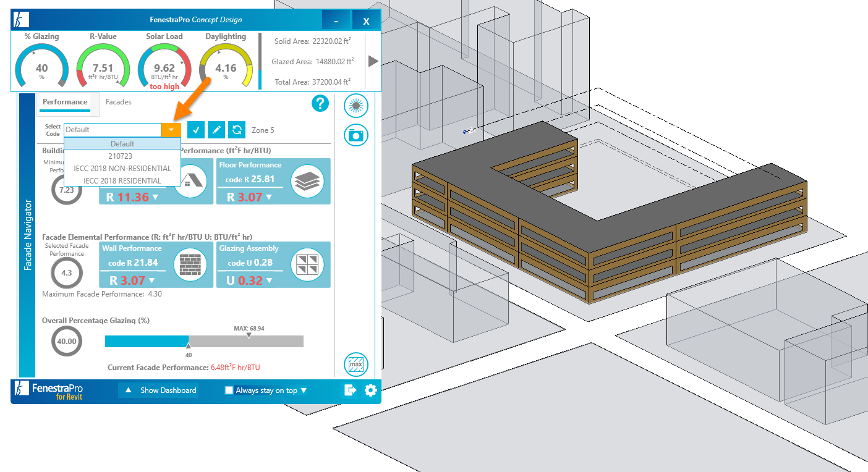Viewport: 868px width, 472px height.
Task: Click the roof icon in performance card
Action: click(190, 181)
